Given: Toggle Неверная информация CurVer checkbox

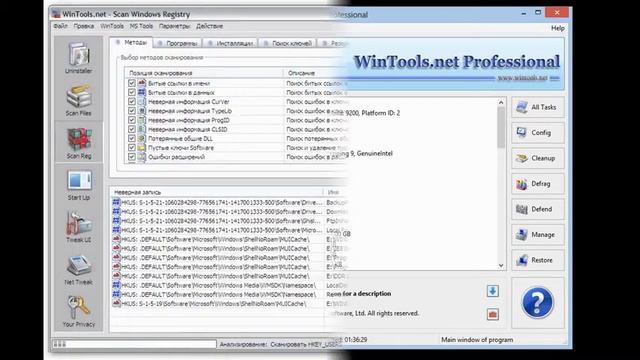Looking at the screenshot, I should click(x=131, y=102).
